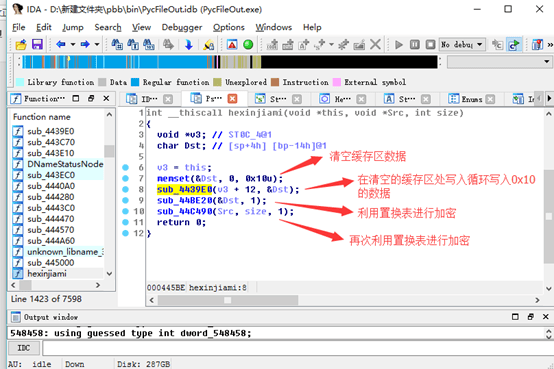
Task: Expand the back-navigation history dropdown arrow
Action: tap(73, 45)
